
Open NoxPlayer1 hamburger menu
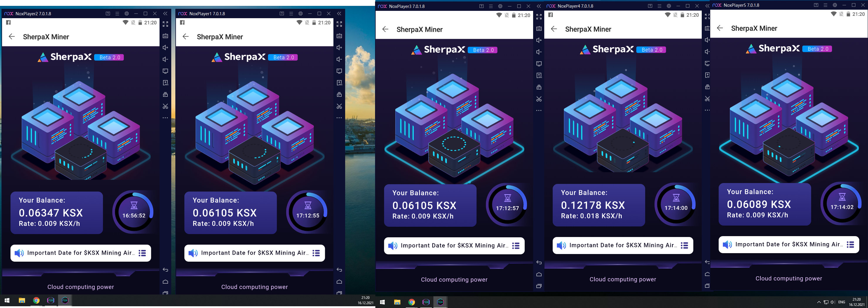tap(291, 13)
